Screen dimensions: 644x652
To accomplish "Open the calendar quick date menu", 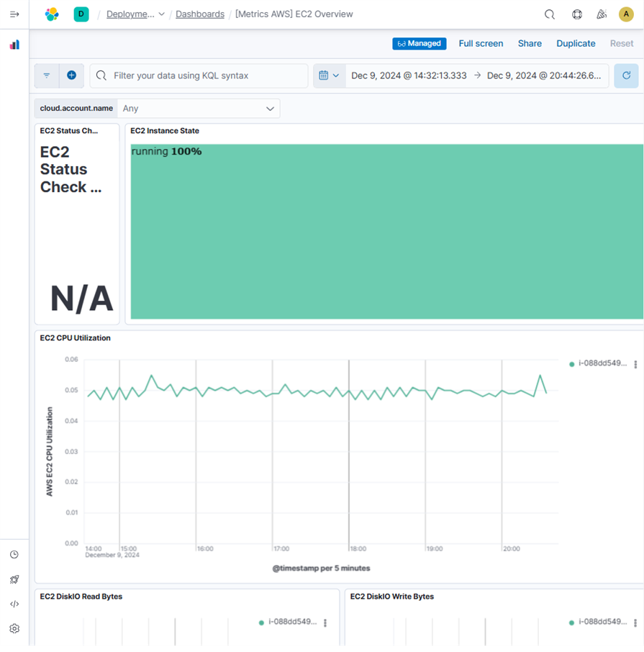I will point(329,76).
